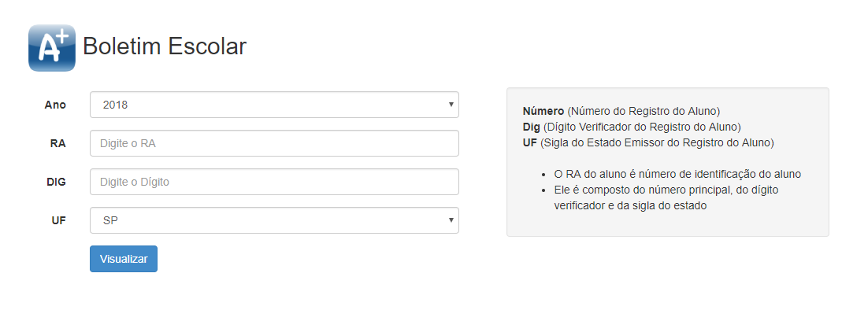Viewport: 868px width, 310px height.
Task: Open the UF dropdown showing SP
Action: (x=274, y=220)
